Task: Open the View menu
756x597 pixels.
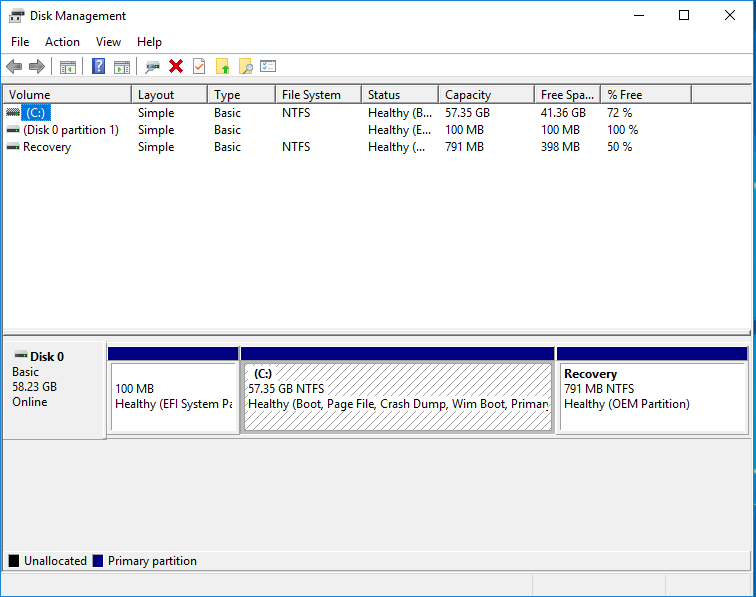Action: pos(108,42)
